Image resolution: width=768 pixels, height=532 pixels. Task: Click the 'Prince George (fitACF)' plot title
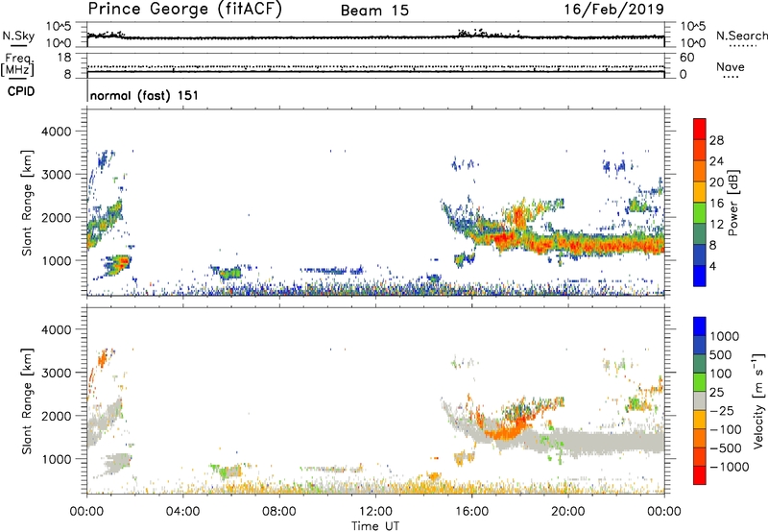(184, 9)
